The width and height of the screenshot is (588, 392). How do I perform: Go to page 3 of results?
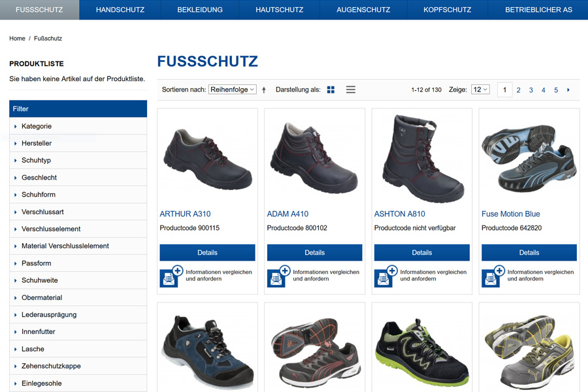[x=531, y=90]
